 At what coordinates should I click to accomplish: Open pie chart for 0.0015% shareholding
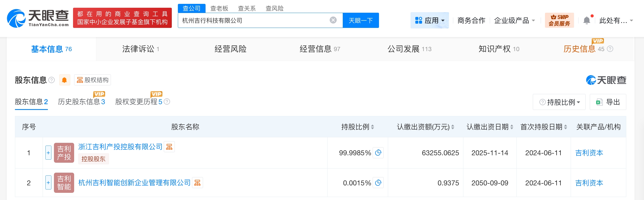[x=378, y=183]
